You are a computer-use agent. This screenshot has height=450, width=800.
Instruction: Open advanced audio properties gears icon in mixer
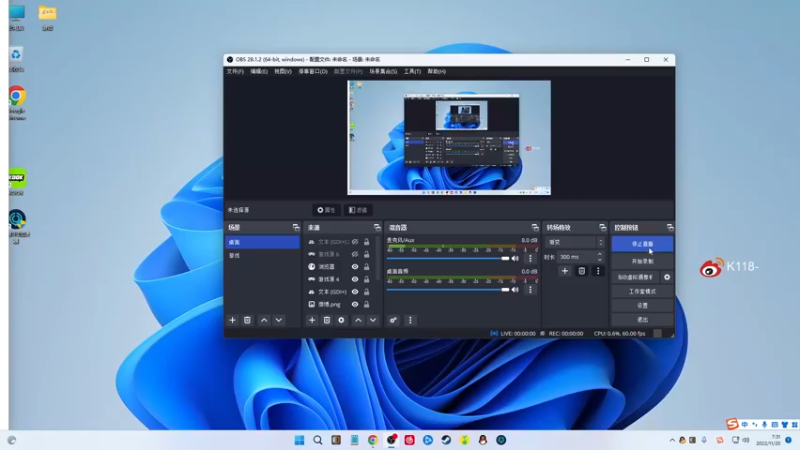(x=393, y=320)
